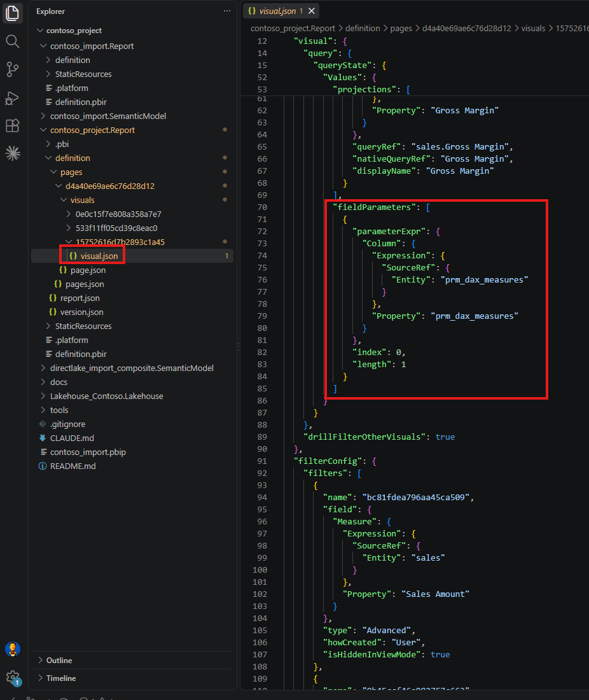The image size is (589, 700).
Task: Collapse the contoso_project root folder
Action: (x=74, y=31)
